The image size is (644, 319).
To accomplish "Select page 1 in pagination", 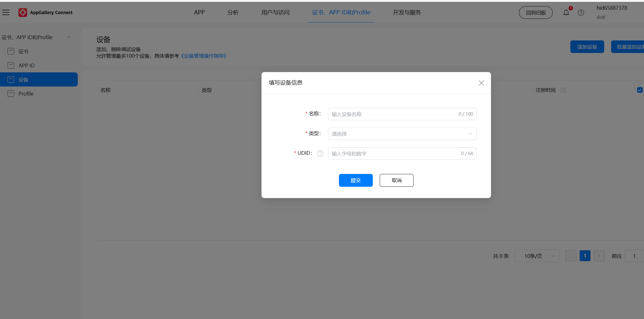I will pyautogui.click(x=585, y=256).
